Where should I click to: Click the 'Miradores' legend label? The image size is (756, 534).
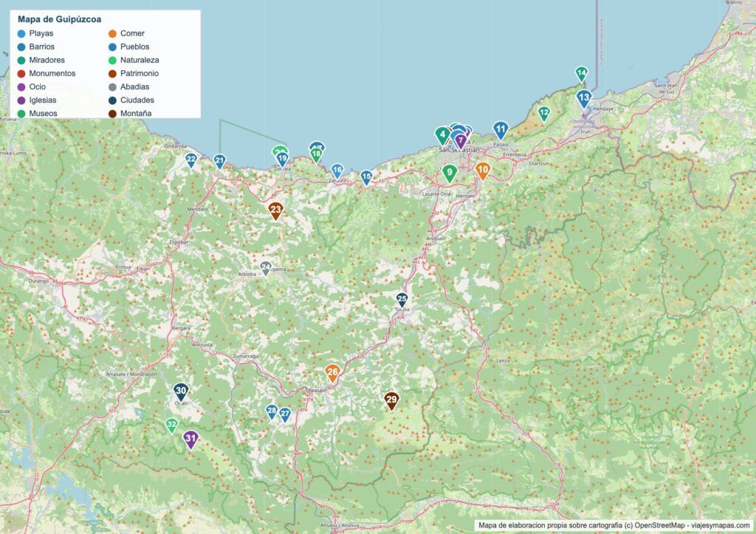[x=47, y=61]
